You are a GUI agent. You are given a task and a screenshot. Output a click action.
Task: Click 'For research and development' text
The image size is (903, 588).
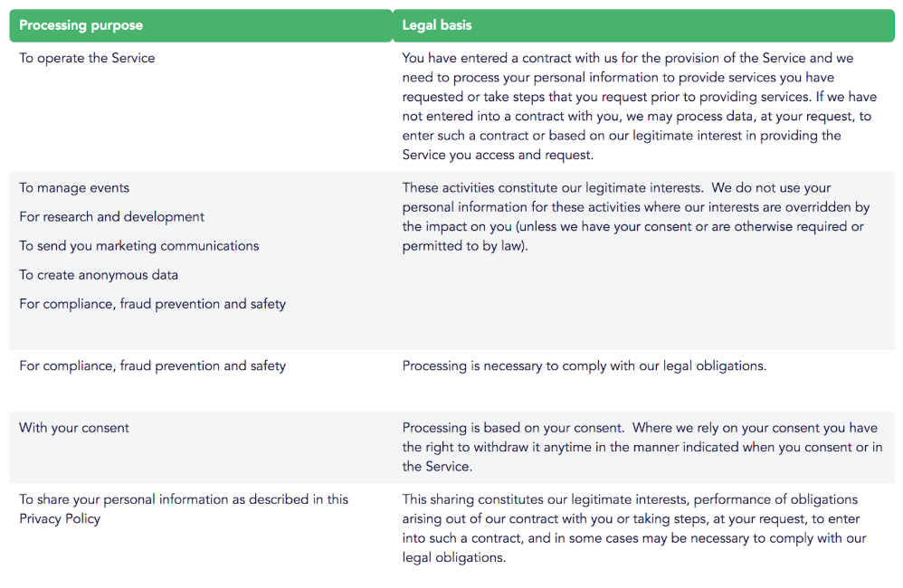(111, 217)
